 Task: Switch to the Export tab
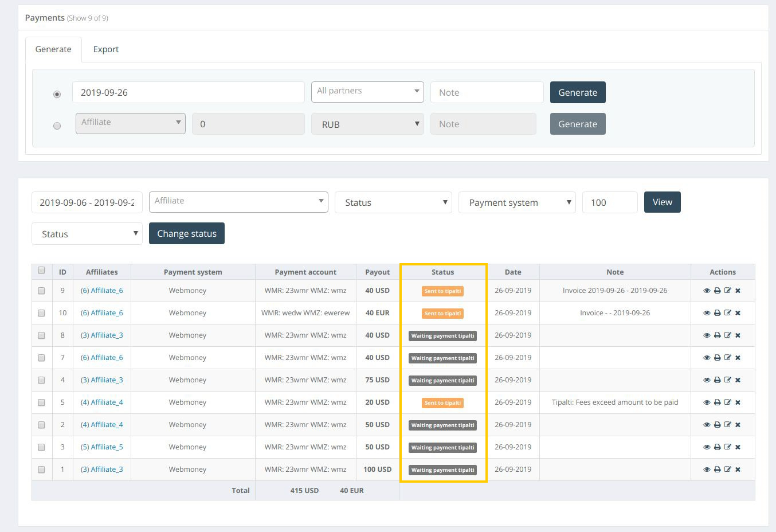tap(105, 49)
